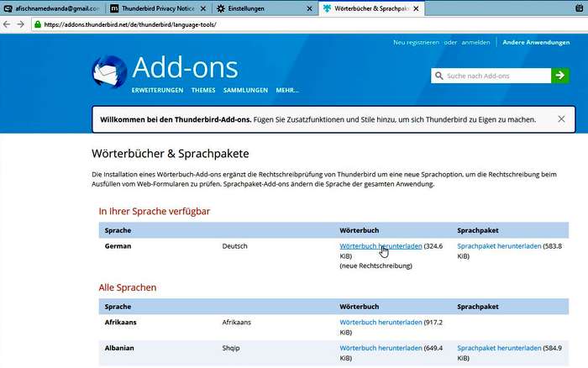This screenshot has height=368, width=588.
Task: Close the Einstellungen tab
Action: click(x=307, y=8)
